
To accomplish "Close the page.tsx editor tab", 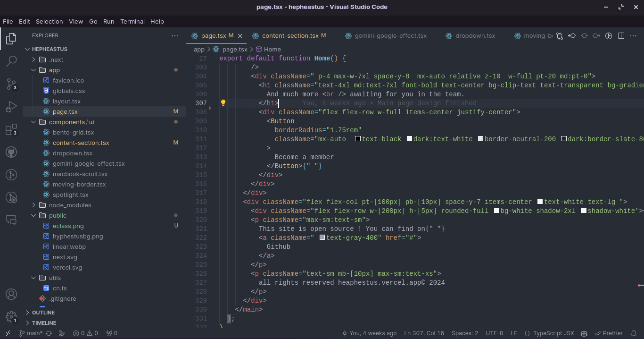I will (240, 36).
